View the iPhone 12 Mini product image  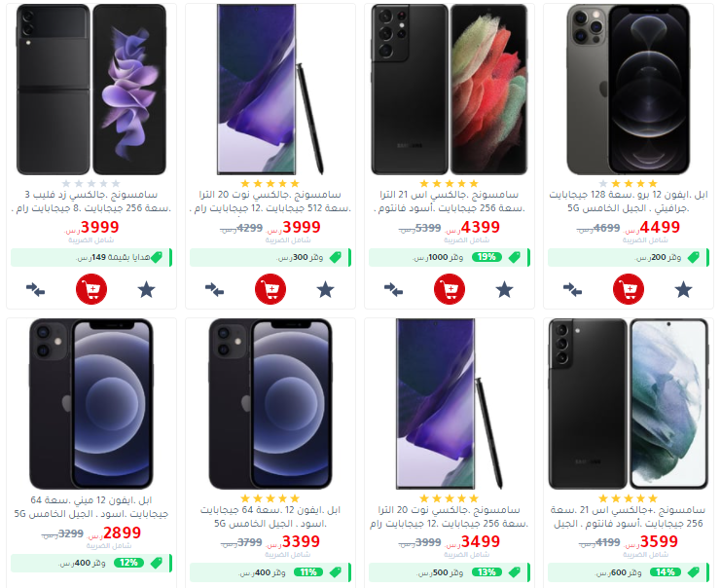pos(91,404)
